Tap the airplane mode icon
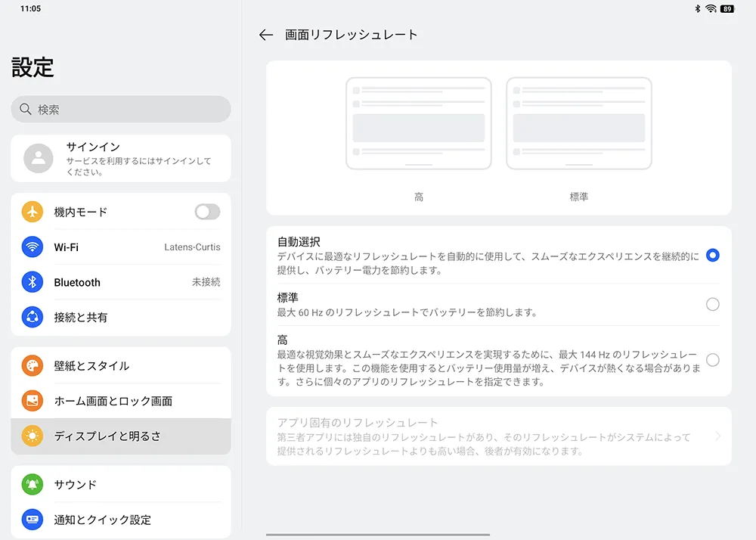The width and height of the screenshot is (756, 540). tap(33, 212)
